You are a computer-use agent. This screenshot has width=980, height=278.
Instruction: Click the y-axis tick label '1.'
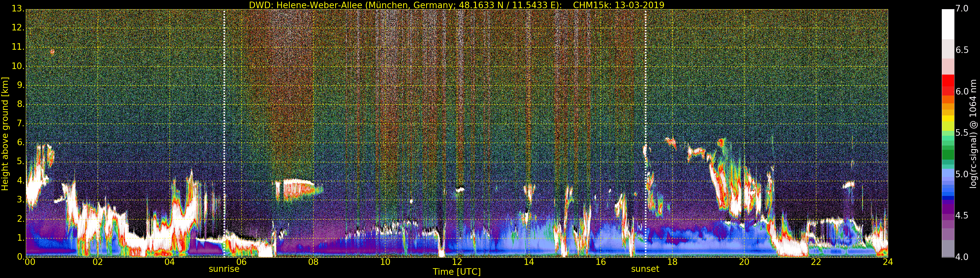pos(21,238)
